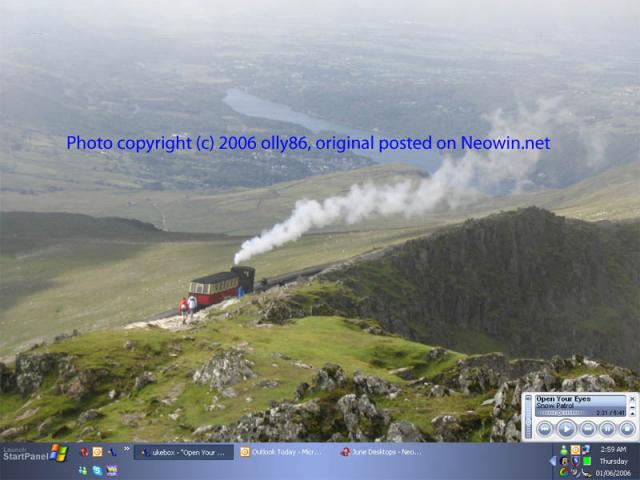Viewport: 640px width, 480px height.
Task: Launch the purple-framed quick launch icon
Action: click(x=112, y=471)
